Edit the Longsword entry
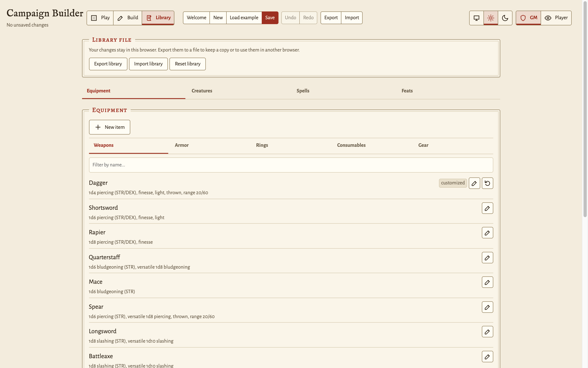Screen dimensions: 588x368 tap(487, 331)
